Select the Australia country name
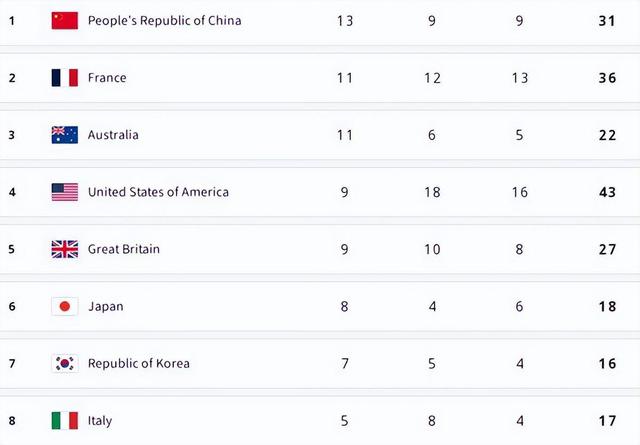The width and height of the screenshot is (640, 445). pos(113,135)
